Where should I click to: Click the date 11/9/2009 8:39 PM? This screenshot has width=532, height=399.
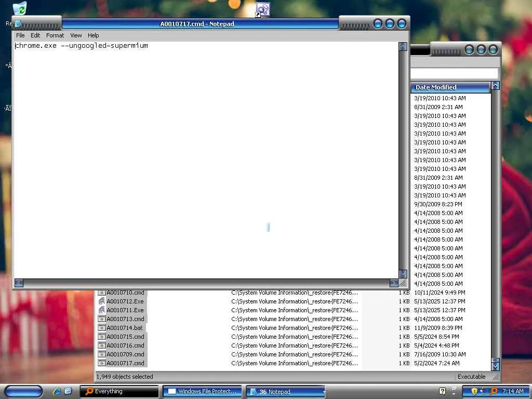(x=438, y=328)
